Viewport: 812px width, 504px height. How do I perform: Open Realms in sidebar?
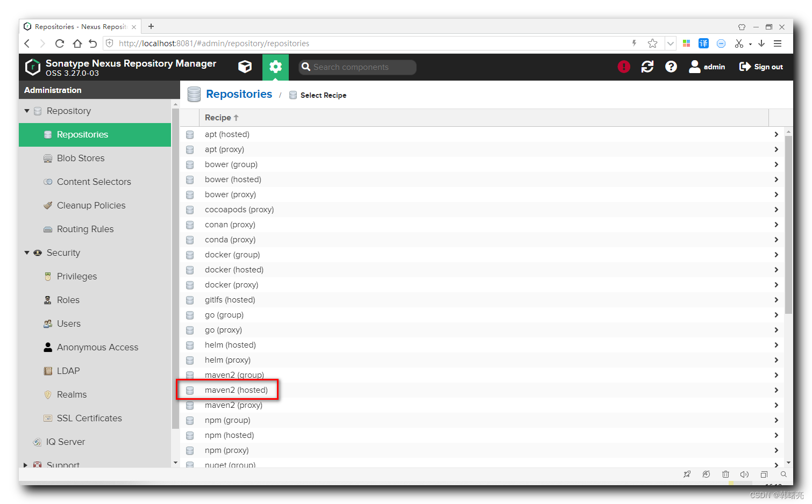coord(95,395)
